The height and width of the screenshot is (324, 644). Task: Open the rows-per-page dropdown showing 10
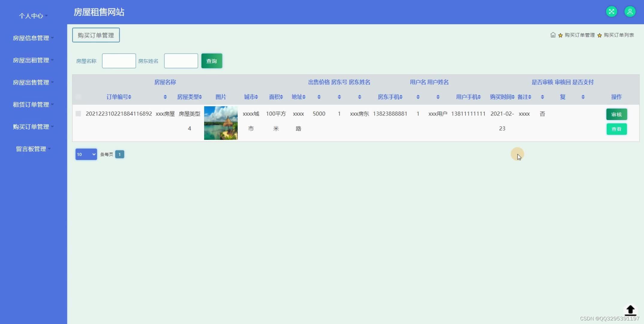click(86, 154)
